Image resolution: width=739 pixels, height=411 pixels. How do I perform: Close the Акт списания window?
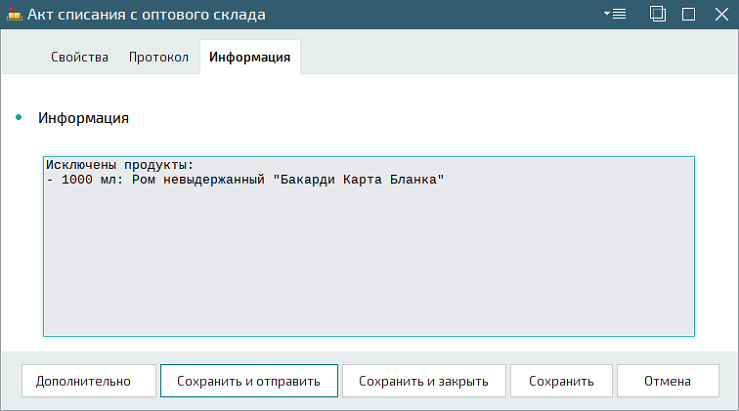tap(722, 14)
